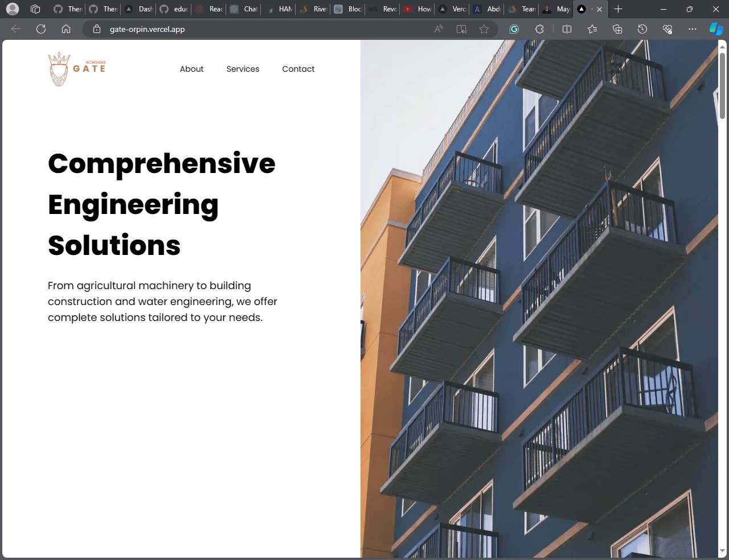Click the Comprehensive Engineering Solutions heading
The height and width of the screenshot is (560, 729).
pyautogui.click(x=162, y=204)
